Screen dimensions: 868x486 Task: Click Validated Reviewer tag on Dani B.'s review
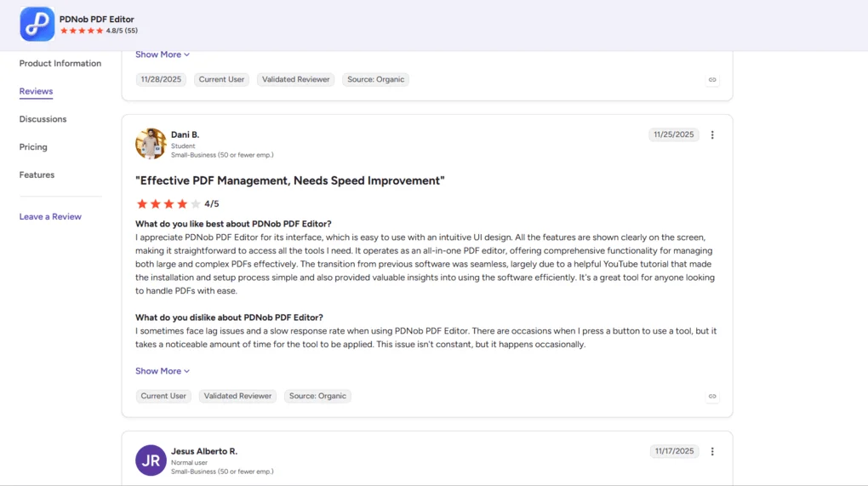tap(237, 396)
